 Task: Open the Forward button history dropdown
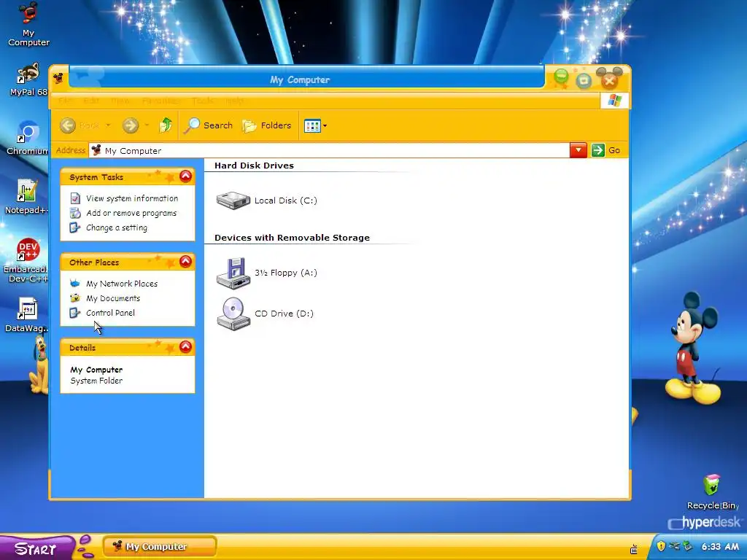tap(147, 125)
